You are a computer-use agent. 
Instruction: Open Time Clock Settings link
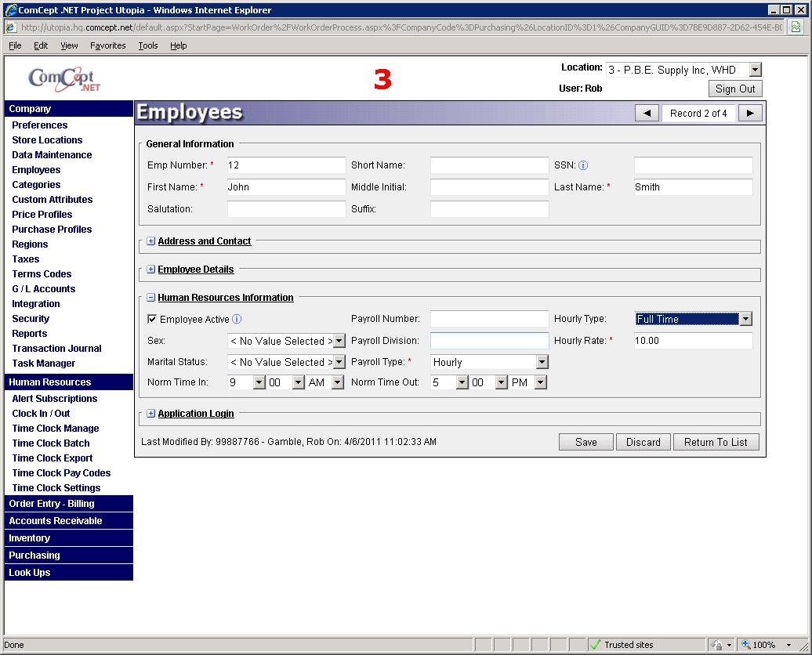pyautogui.click(x=56, y=487)
